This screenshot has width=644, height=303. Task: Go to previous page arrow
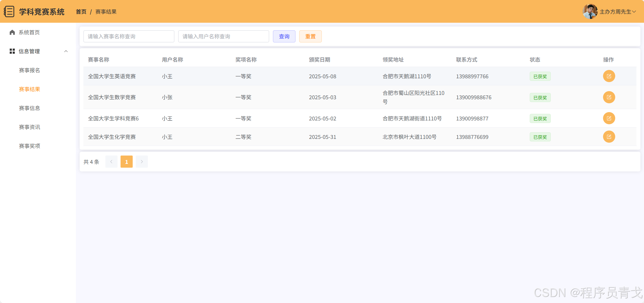111,162
